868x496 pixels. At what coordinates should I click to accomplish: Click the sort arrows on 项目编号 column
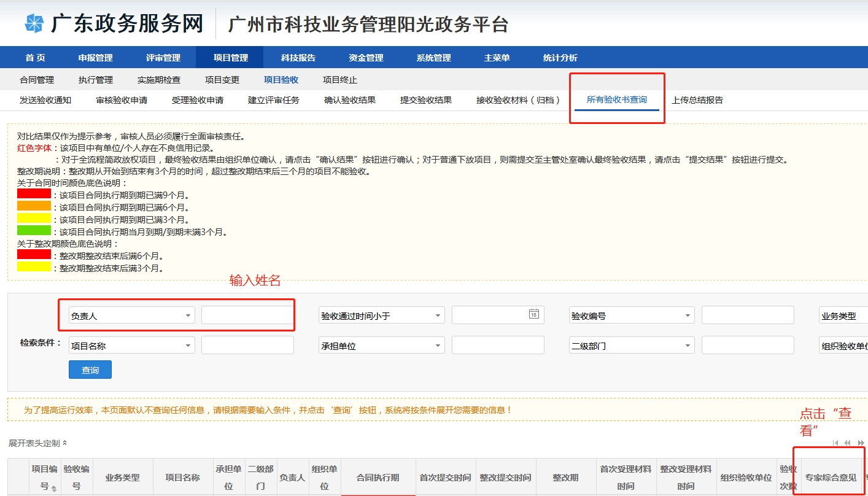tap(54, 489)
